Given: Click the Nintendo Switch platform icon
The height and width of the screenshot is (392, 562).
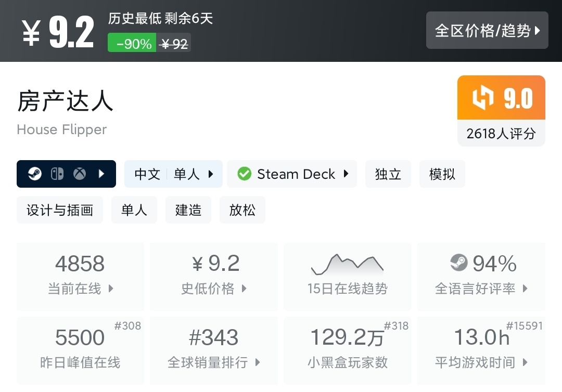Looking at the screenshot, I should pyautogui.click(x=57, y=174).
